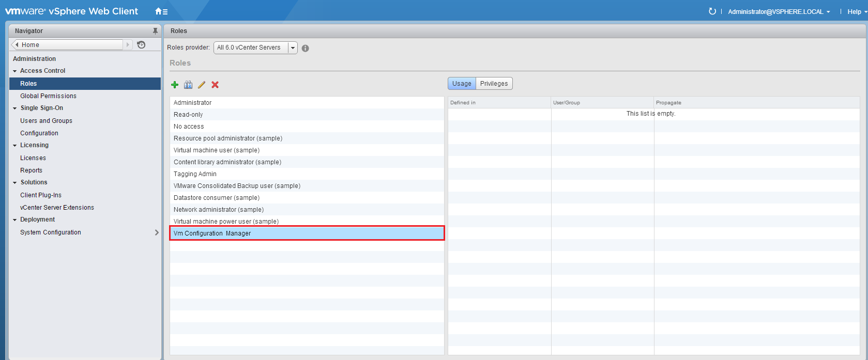The height and width of the screenshot is (360, 868).
Task: Click the Clone role icon
Action: click(188, 85)
